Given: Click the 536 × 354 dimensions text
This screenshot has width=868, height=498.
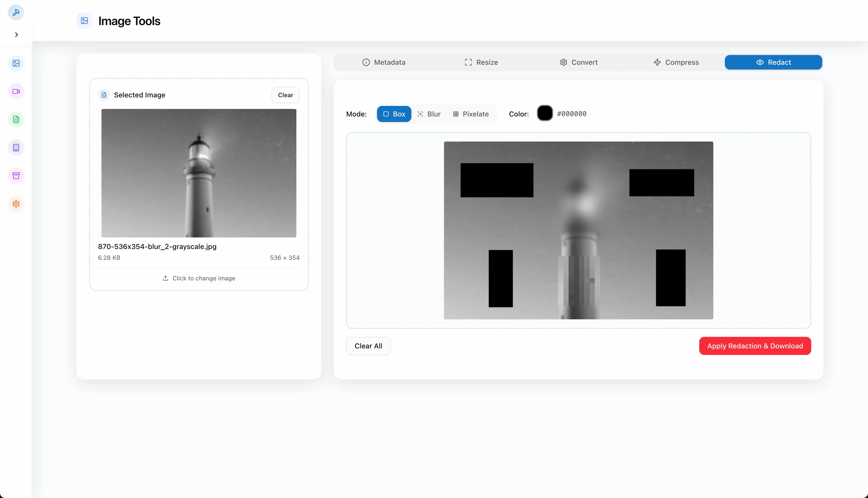Looking at the screenshot, I should (x=285, y=258).
